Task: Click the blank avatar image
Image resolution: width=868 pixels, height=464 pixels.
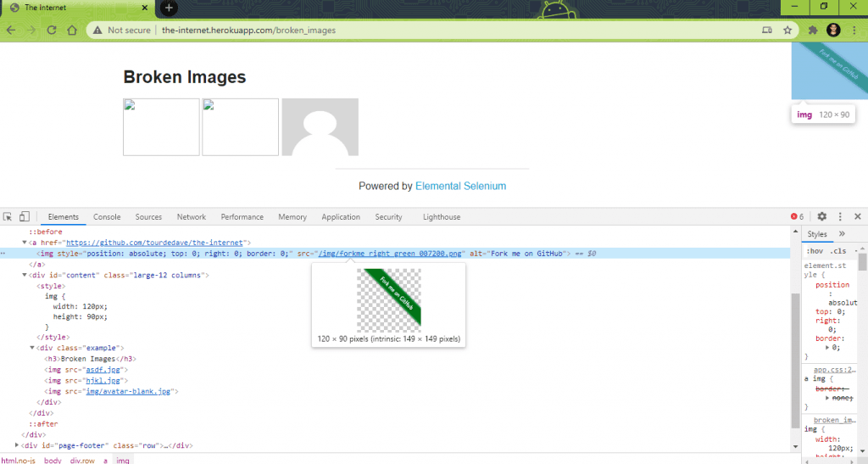Action: click(320, 126)
